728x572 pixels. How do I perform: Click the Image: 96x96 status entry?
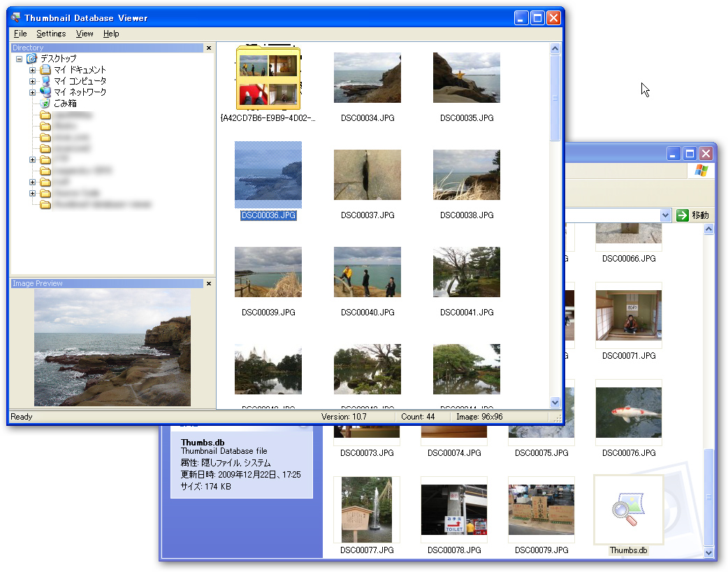tap(479, 417)
